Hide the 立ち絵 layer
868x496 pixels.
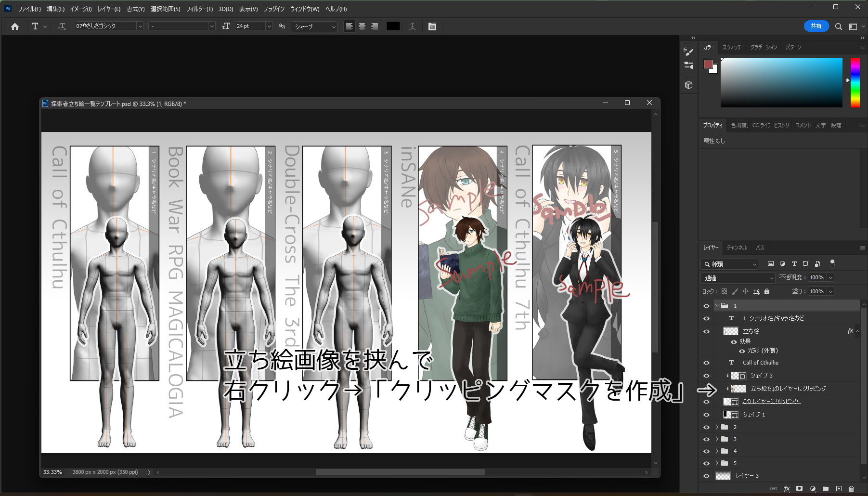coord(706,331)
